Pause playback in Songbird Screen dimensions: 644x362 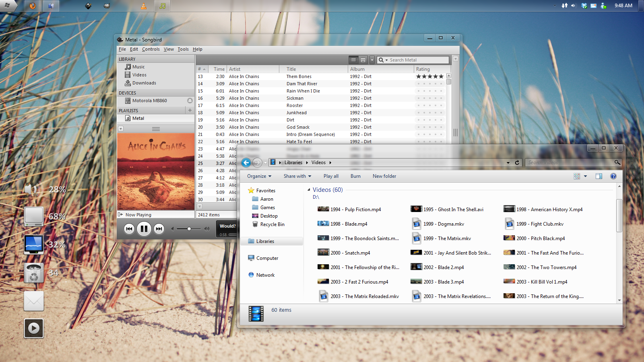point(144,229)
